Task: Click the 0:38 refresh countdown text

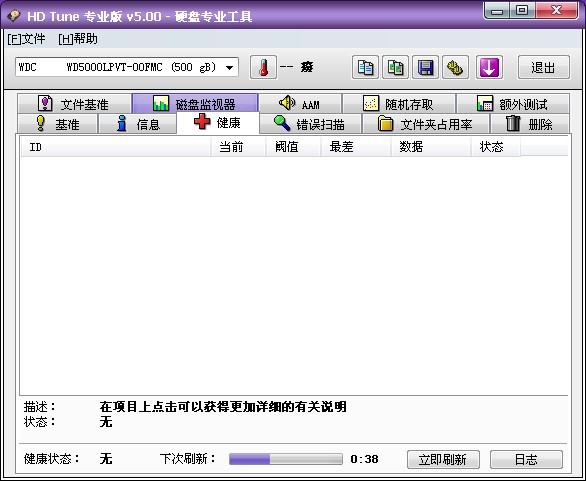Action: pos(364,459)
